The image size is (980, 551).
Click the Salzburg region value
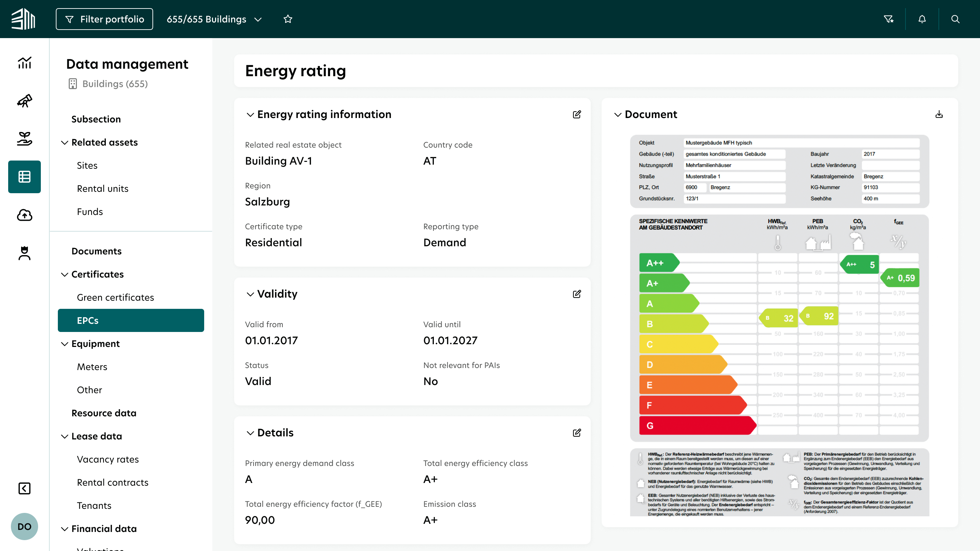coord(267,202)
